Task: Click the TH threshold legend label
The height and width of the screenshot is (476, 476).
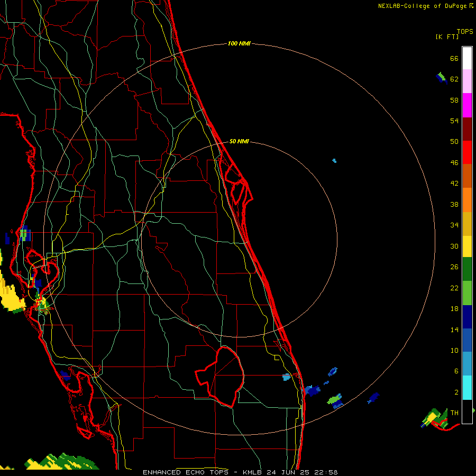Action: 454,413
